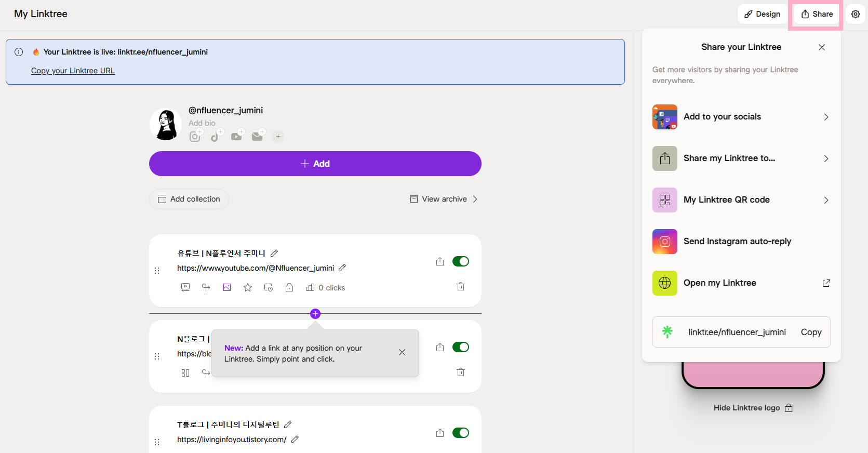This screenshot has height=453, width=868.
Task: Delete the N블로그 link card
Action: pyautogui.click(x=461, y=372)
